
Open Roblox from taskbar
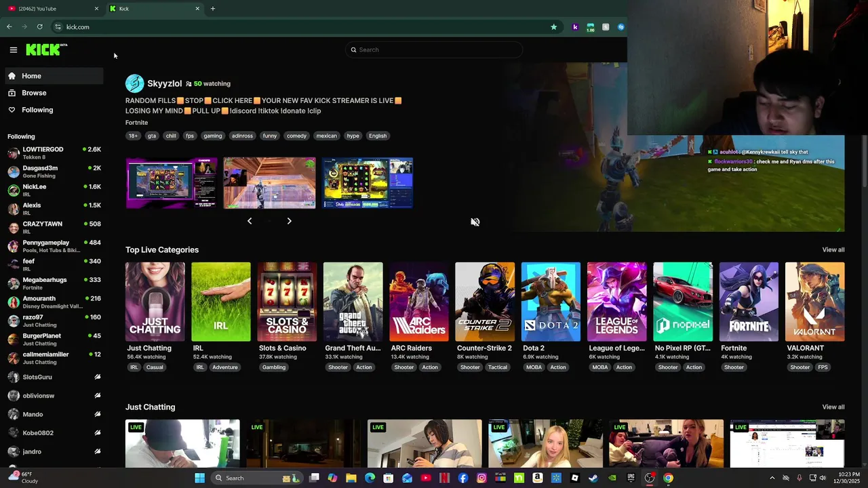point(574,478)
